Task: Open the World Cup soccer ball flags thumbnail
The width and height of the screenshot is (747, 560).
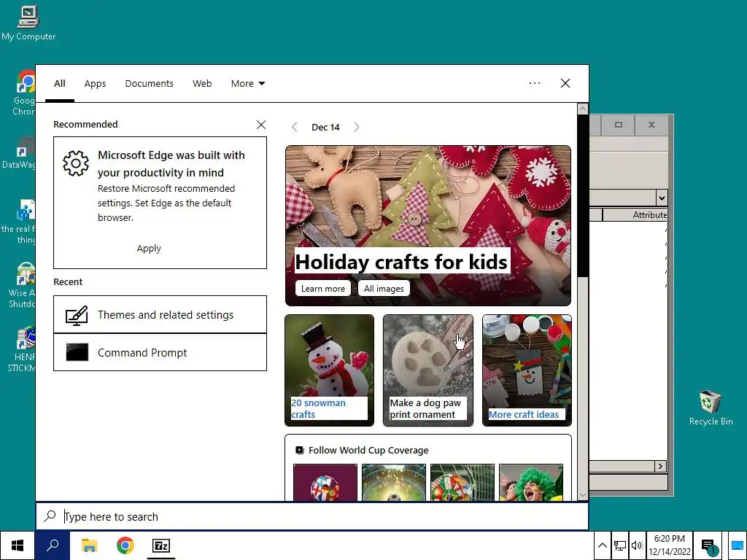Action: 325,483
